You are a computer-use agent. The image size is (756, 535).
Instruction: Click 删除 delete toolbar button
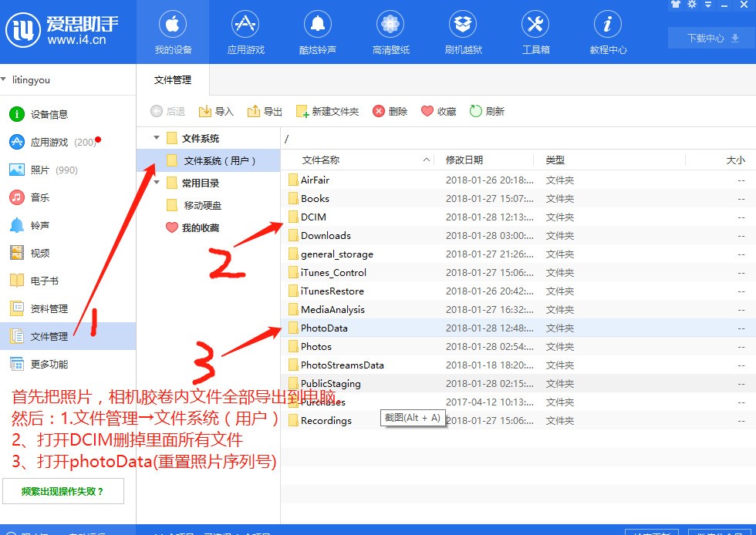pos(390,111)
